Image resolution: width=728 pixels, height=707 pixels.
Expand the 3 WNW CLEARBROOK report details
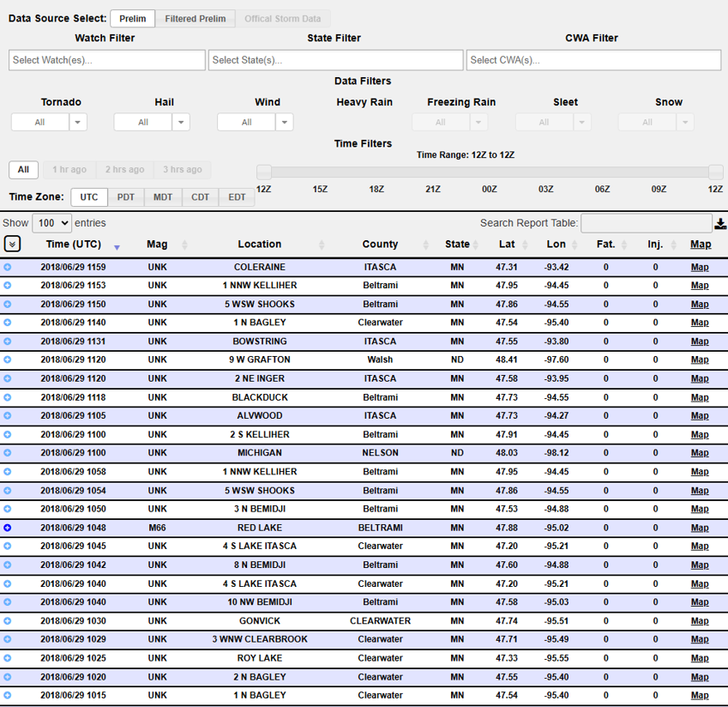click(8, 639)
